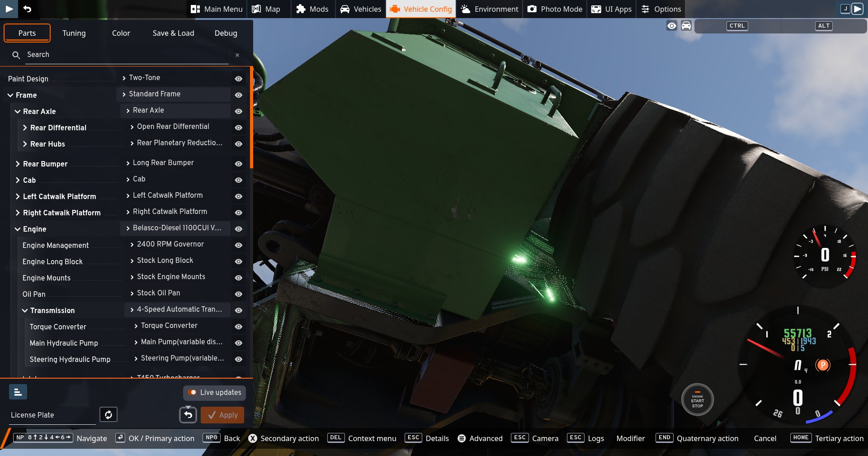Image resolution: width=868 pixels, height=456 pixels.
Task: Click the orange parking brake P indicator
Action: [823, 365]
